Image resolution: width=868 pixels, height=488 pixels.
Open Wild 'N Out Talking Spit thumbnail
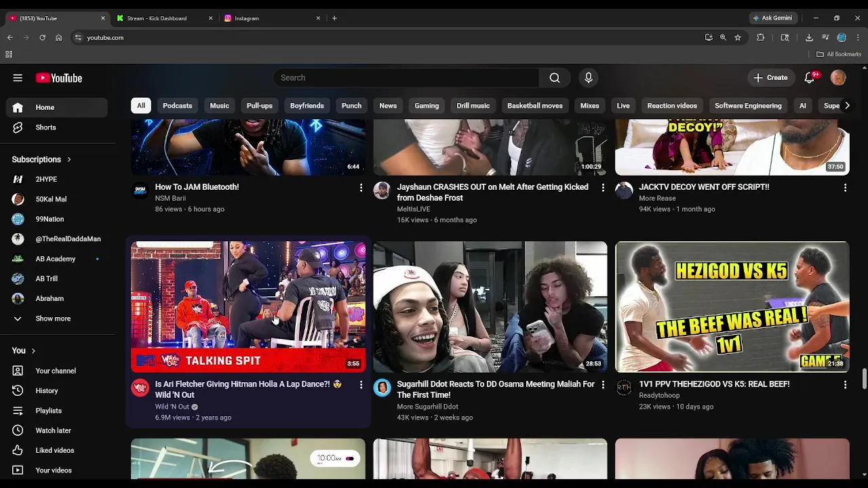[x=248, y=306]
